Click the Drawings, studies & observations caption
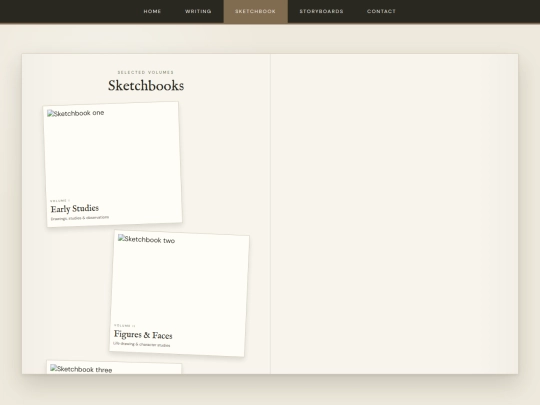 (80, 218)
